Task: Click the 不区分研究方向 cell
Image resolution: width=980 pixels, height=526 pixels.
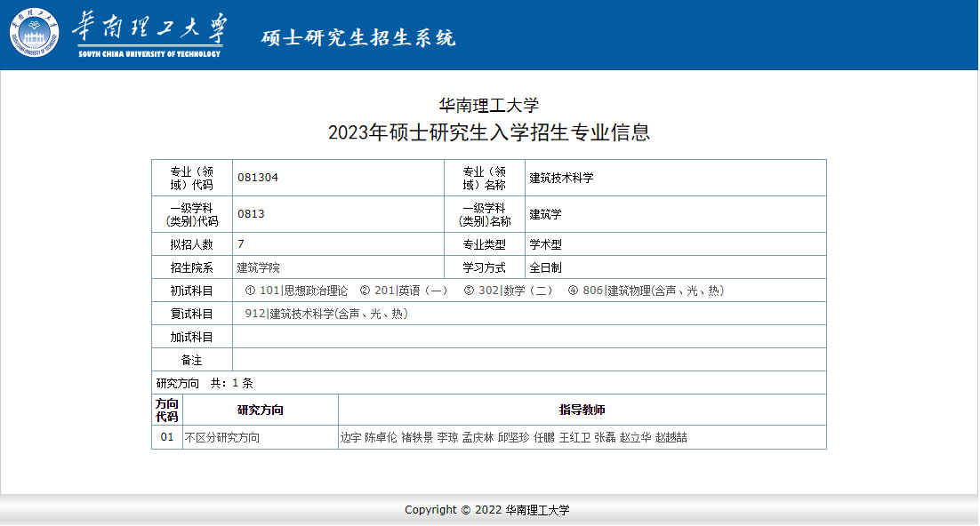Action: coord(260,437)
